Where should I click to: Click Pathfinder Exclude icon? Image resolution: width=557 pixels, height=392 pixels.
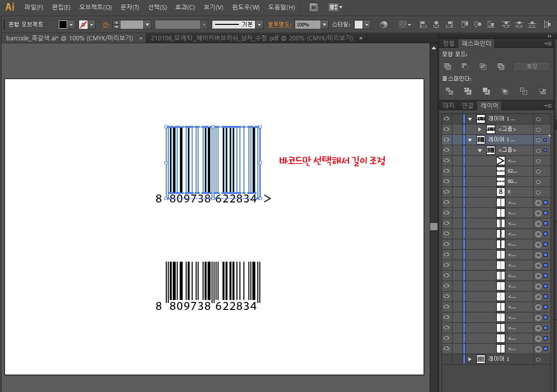tap(501, 66)
